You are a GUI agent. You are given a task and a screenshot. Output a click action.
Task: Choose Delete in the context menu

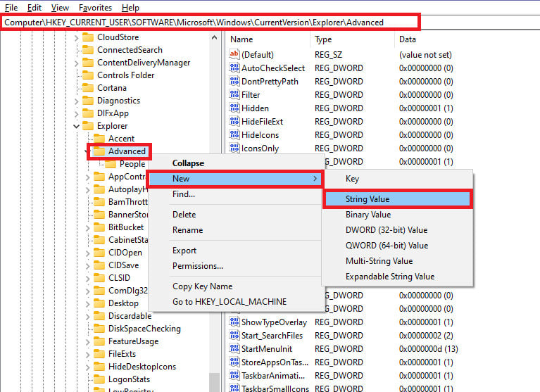coord(237,215)
